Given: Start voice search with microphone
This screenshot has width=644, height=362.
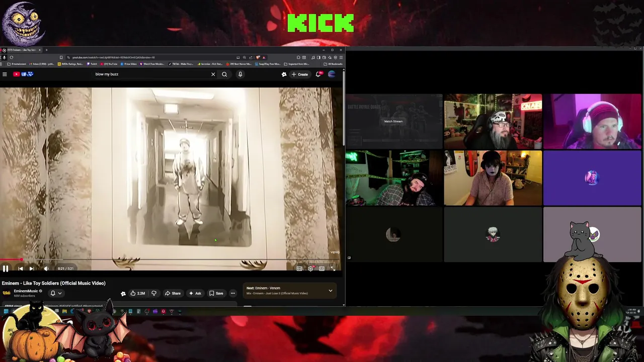Looking at the screenshot, I should [240, 74].
